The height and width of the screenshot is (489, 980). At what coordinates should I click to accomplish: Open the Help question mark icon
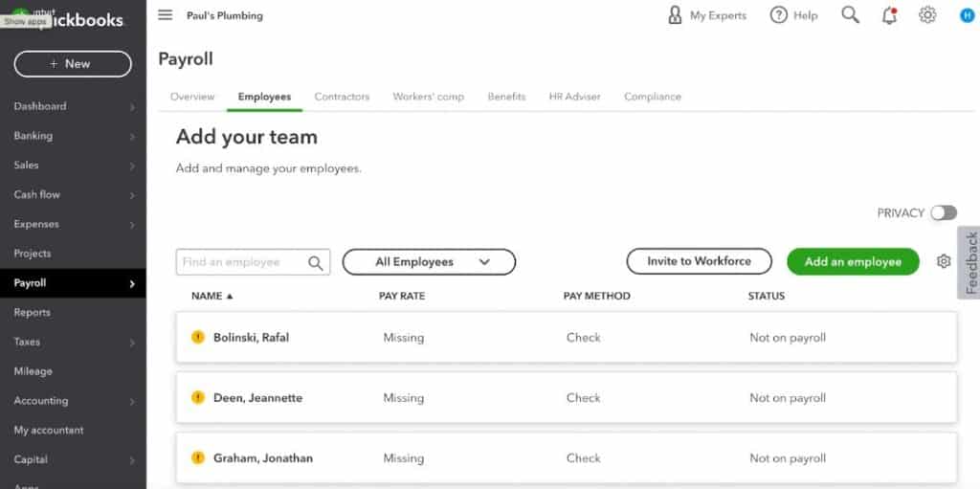click(778, 15)
